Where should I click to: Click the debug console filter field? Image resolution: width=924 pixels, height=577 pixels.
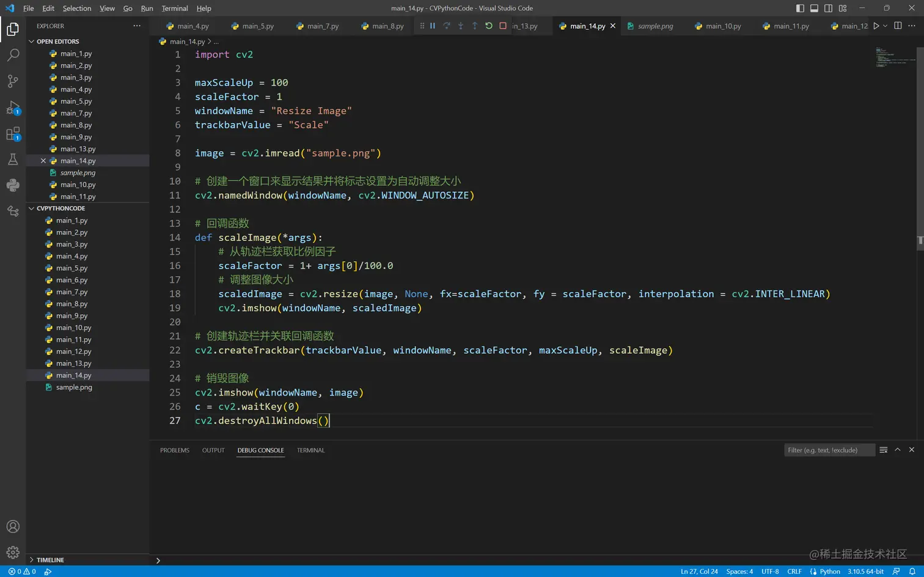[x=829, y=450]
